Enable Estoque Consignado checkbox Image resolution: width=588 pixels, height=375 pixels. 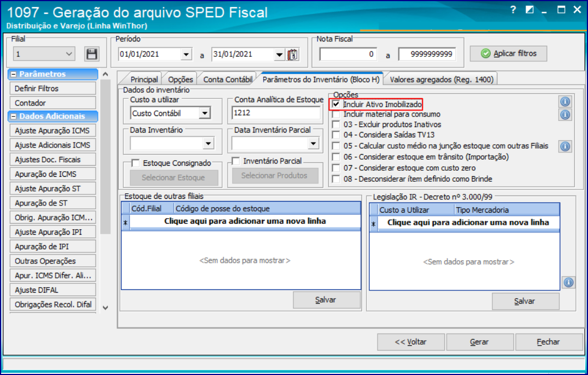pyautogui.click(x=135, y=163)
